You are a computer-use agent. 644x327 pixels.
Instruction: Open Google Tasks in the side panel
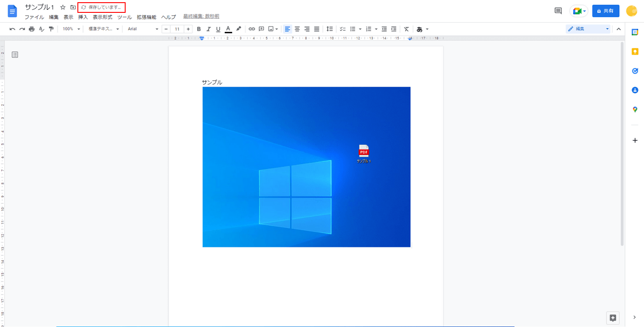tap(635, 71)
